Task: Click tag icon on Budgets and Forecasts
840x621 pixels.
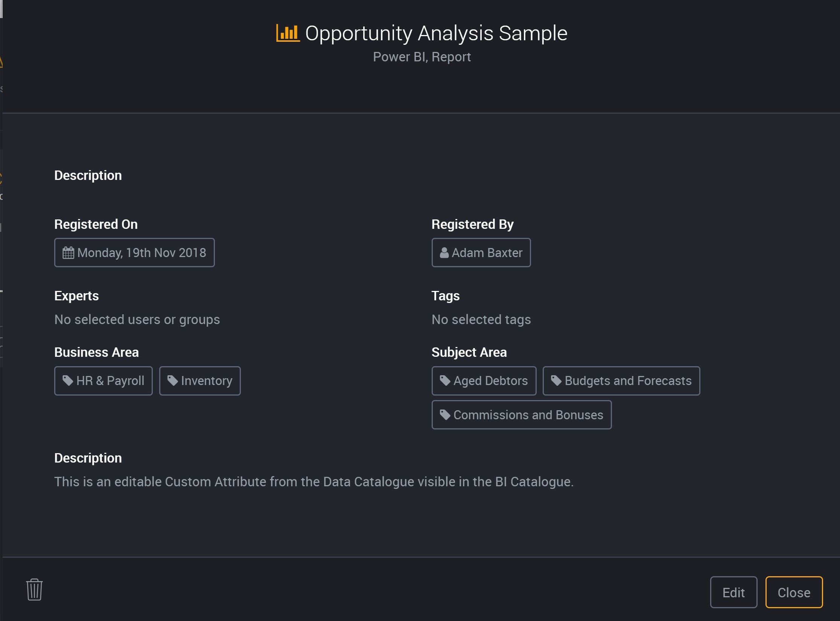Action: 556,381
